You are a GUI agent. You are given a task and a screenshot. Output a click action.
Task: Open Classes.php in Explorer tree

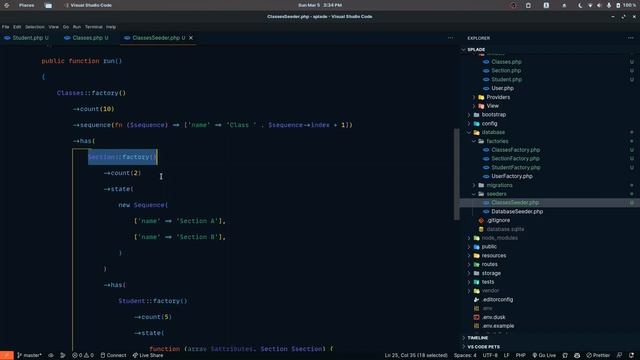(506, 62)
